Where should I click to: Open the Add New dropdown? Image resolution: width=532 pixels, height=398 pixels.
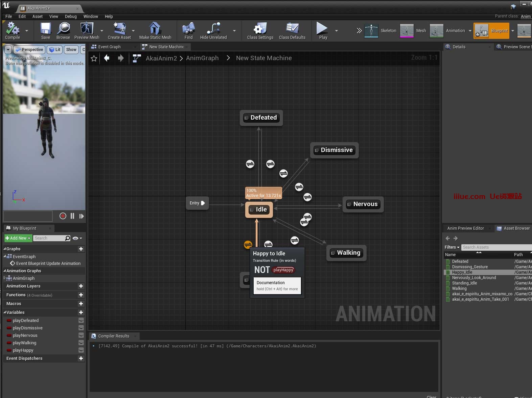18,238
